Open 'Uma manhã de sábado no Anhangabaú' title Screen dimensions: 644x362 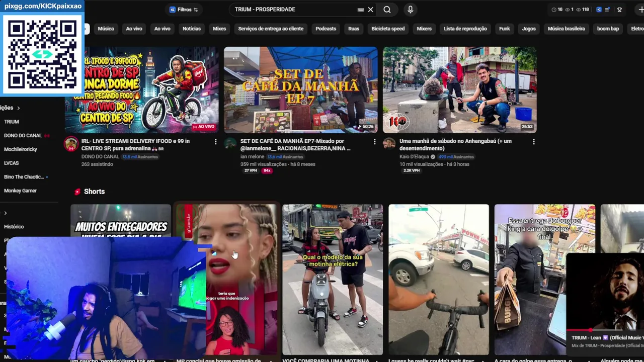(455, 145)
